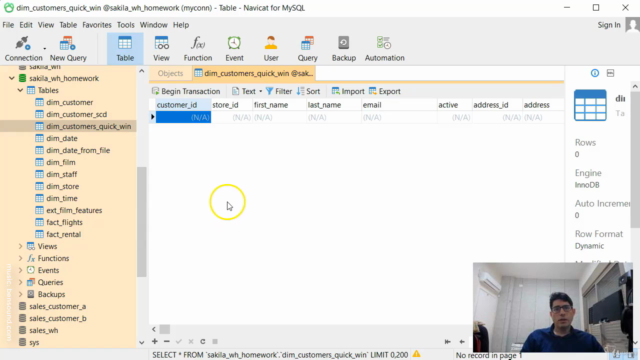Click the tree scroll down arrow

pyautogui.click(x=142, y=342)
